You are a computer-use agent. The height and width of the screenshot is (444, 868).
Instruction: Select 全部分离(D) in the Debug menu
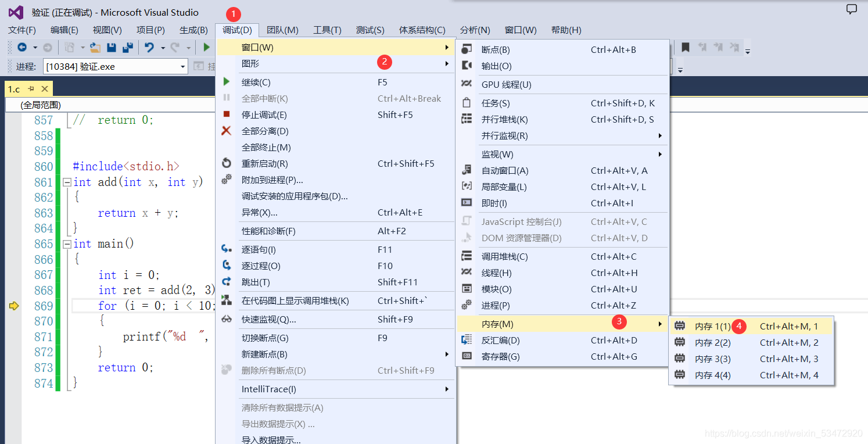pos(335,131)
